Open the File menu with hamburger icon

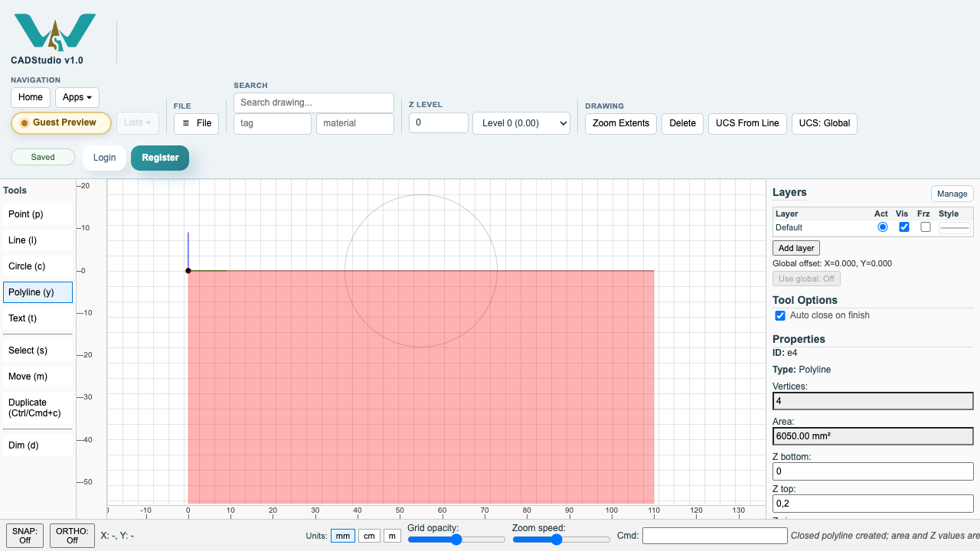[x=196, y=123]
